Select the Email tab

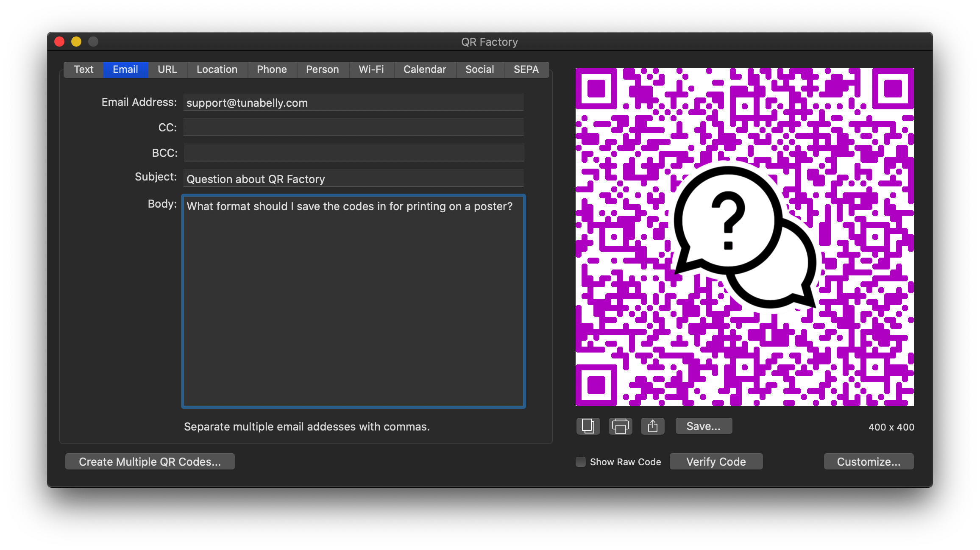tap(125, 69)
